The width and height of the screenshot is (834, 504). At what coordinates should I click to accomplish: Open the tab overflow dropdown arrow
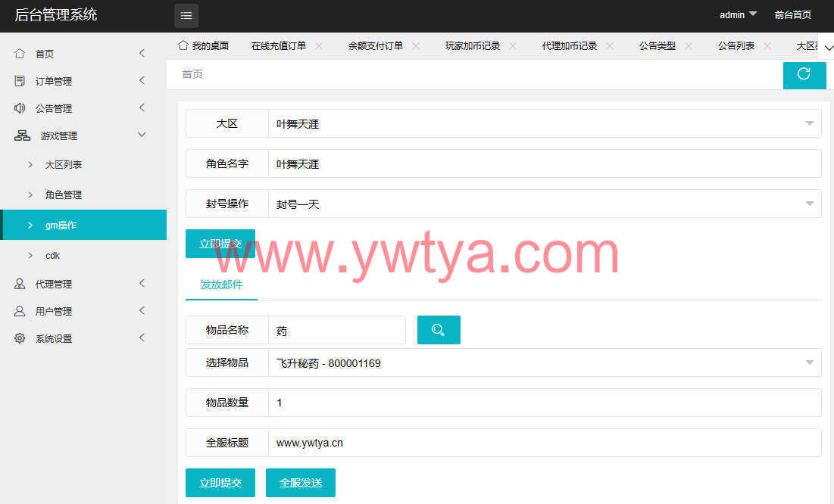pyautogui.click(x=828, y=48)
